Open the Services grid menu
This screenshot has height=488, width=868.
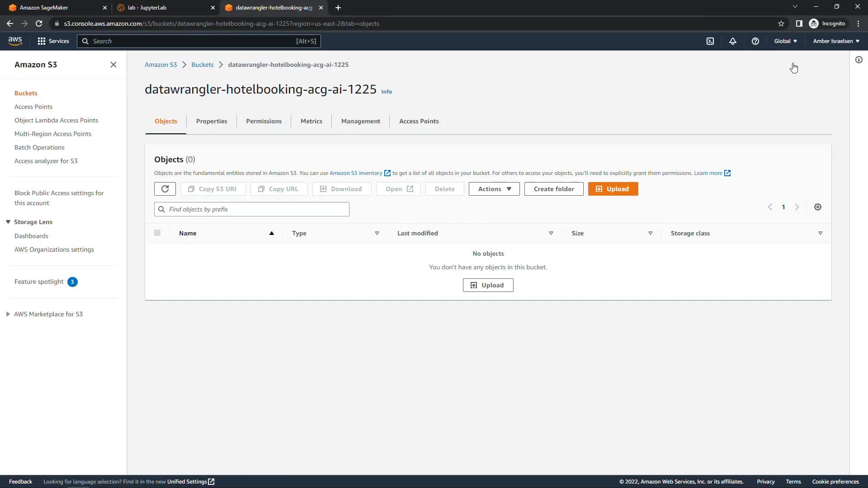pyautogui.click(x=53, y=41)
